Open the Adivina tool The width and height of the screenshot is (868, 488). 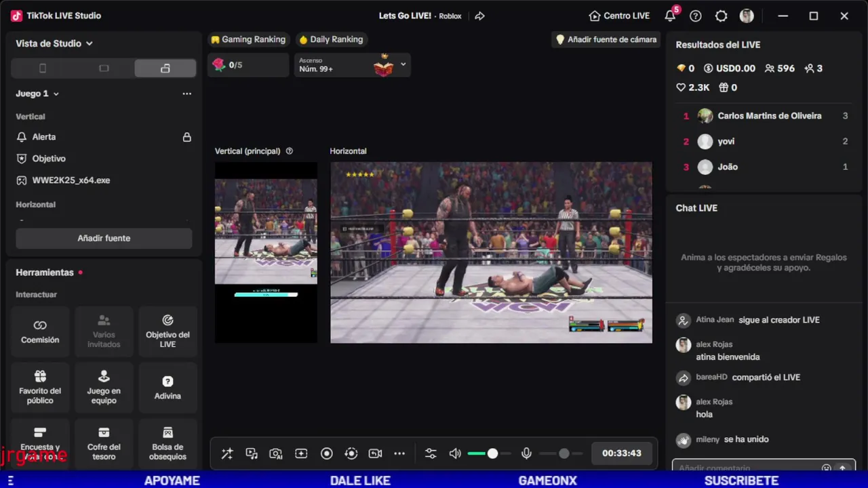point(167,388)
